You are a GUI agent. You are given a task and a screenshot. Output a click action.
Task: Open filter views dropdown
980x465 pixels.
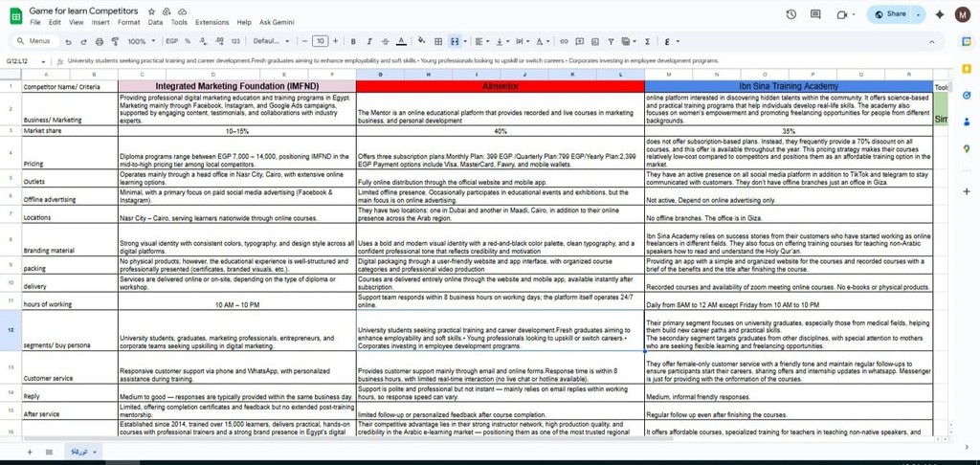pyautogui.click(x=628, y=41)
